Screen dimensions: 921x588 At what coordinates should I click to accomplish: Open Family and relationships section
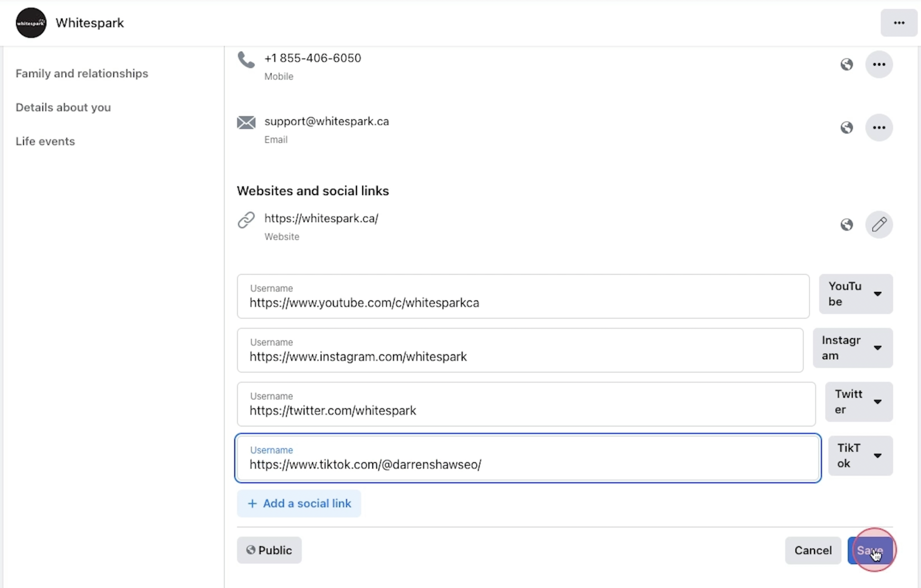(x=82, y=73)
